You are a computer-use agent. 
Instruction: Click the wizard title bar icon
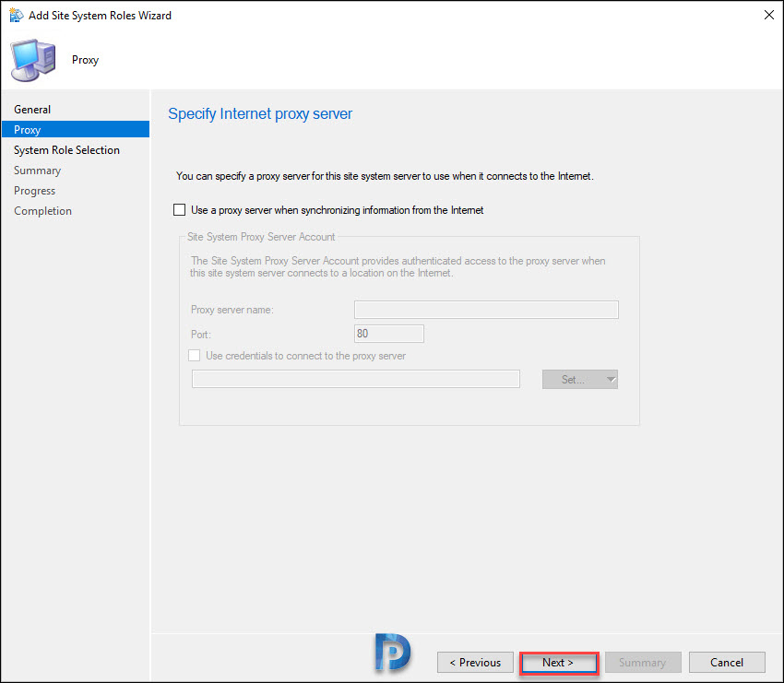click(16, 15)
